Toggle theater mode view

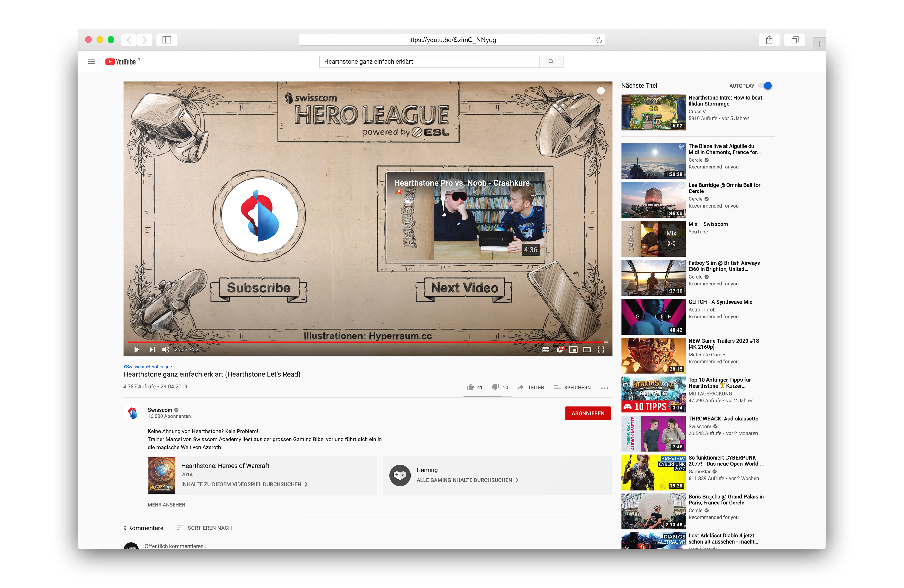587,349
